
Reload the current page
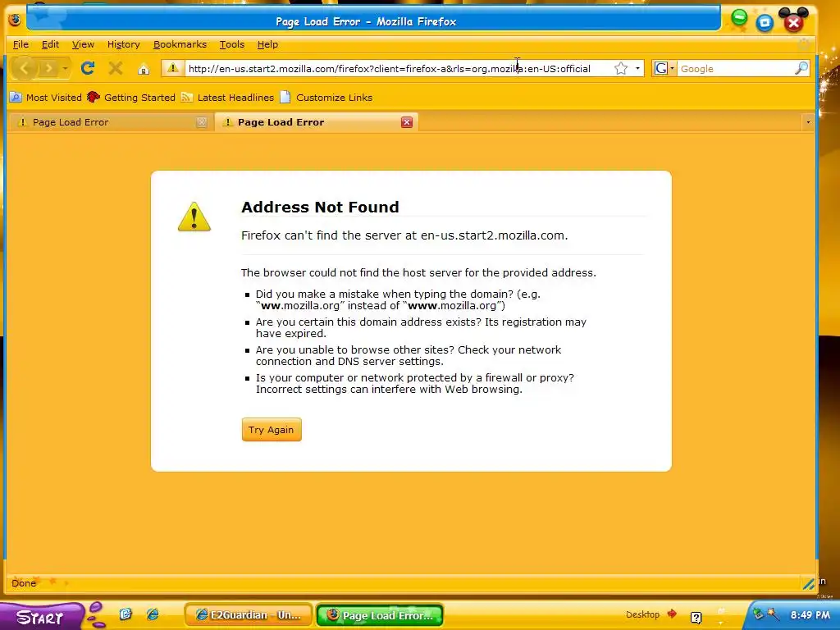pyautogui.click(x=88, y=68)
